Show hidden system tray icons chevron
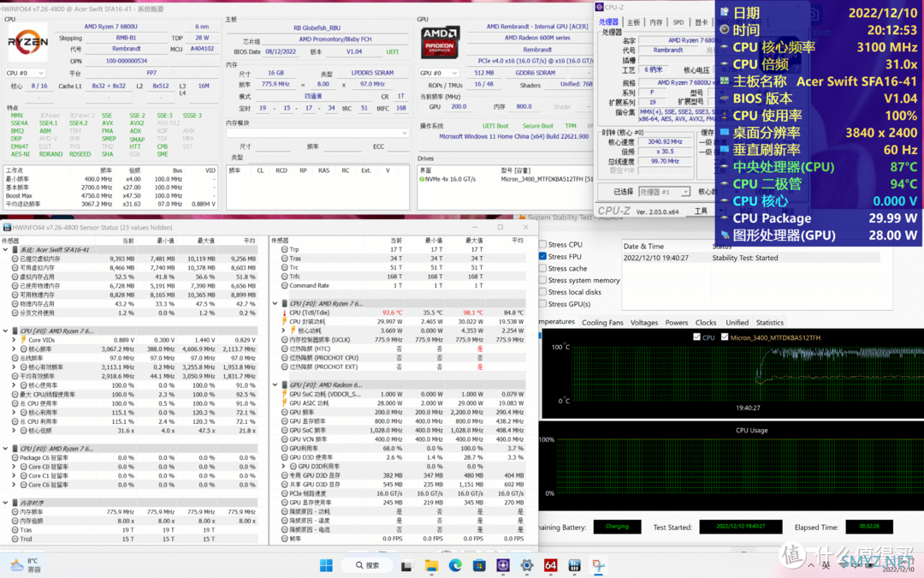Screen dimensions: 924x578 [811, 566]
